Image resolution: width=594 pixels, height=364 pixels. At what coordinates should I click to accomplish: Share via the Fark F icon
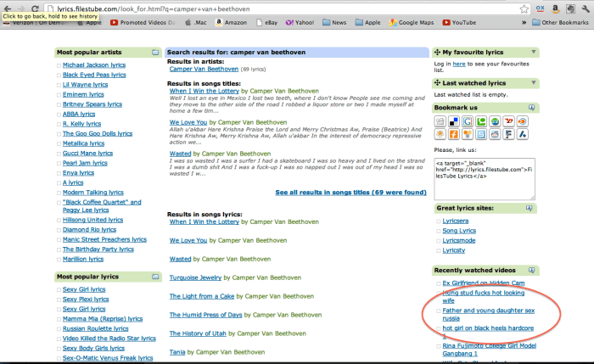coord(509,134)
